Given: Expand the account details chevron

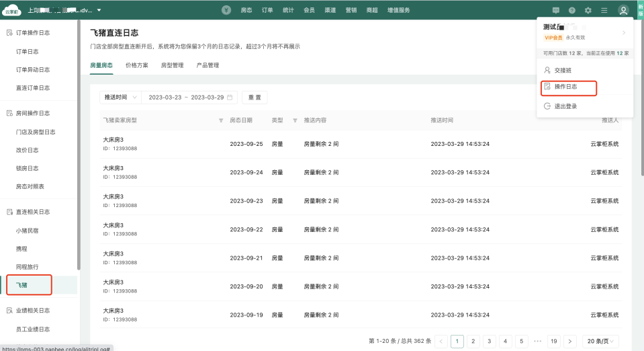Looking at the screenshot, I should pos(623,33).
